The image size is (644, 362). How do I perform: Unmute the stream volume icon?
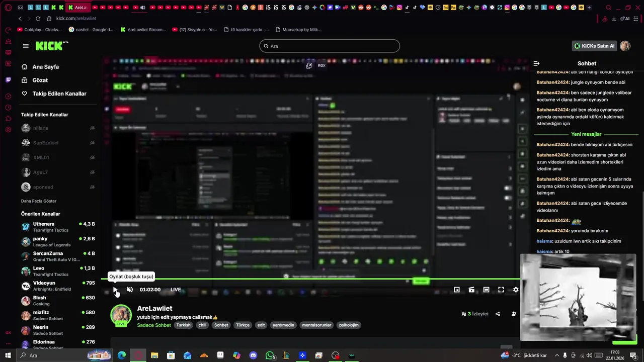130,290
